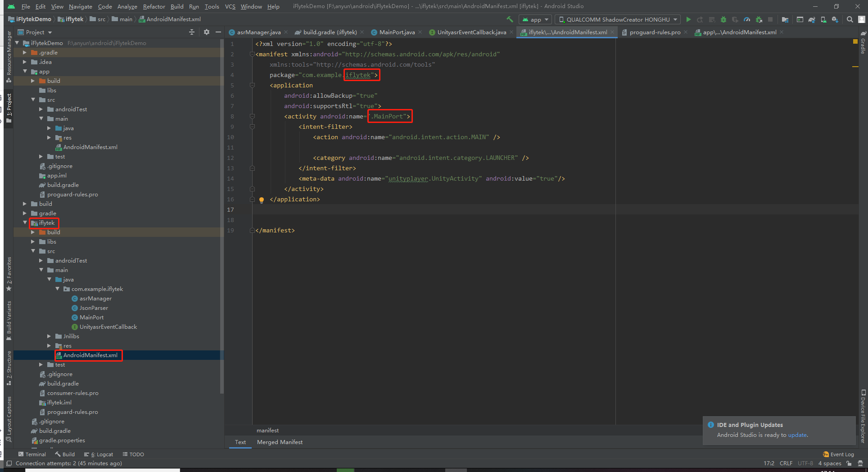The height and width of the screenshot is (472, 868).
Task: Click the green Run app button
Action: click(x=688, y=19)
